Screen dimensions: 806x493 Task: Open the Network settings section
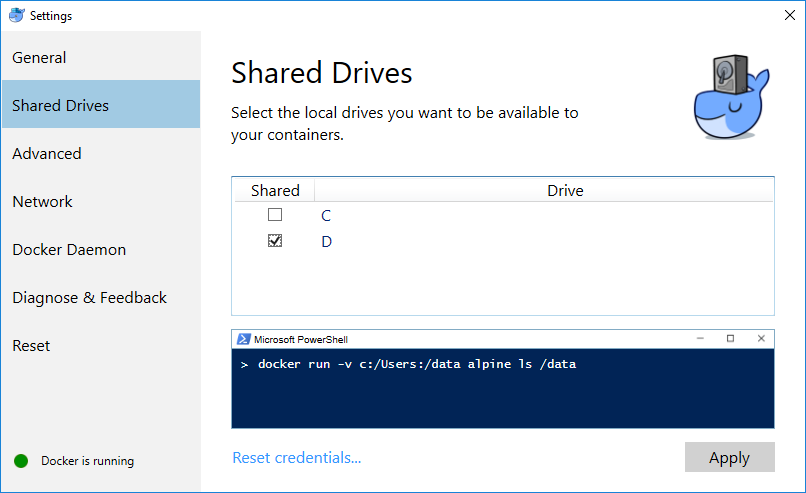[101, 202]
